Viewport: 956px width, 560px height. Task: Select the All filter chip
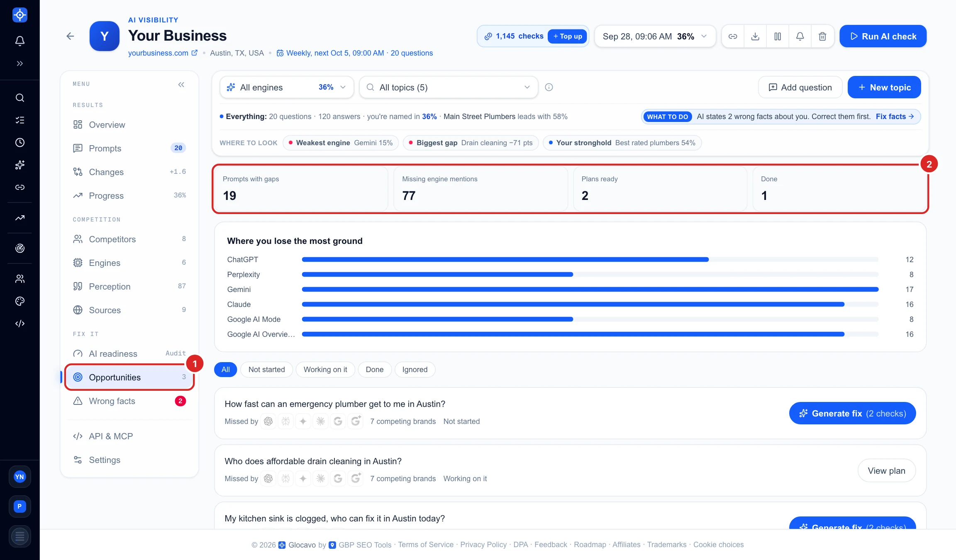click(225, 370)
